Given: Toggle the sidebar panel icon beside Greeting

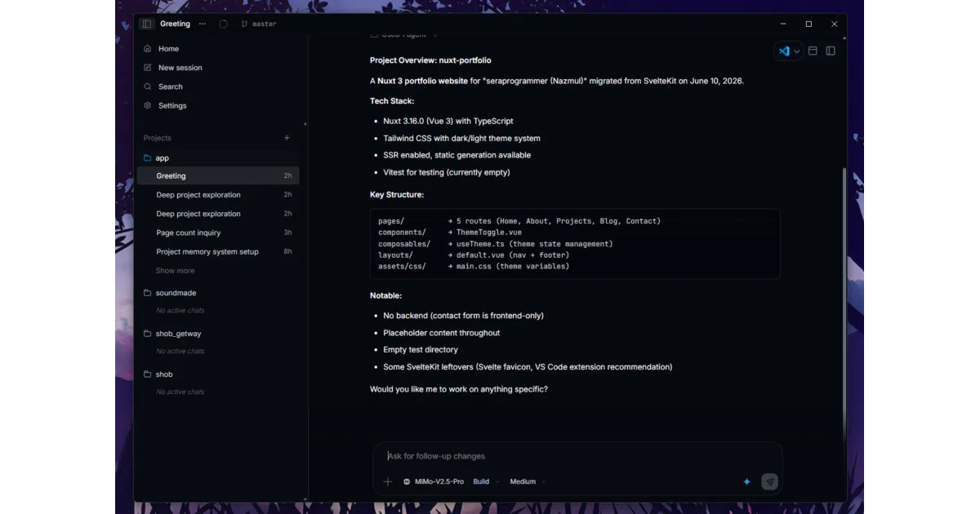Looking at the screenshot, I should coord(147,24).
